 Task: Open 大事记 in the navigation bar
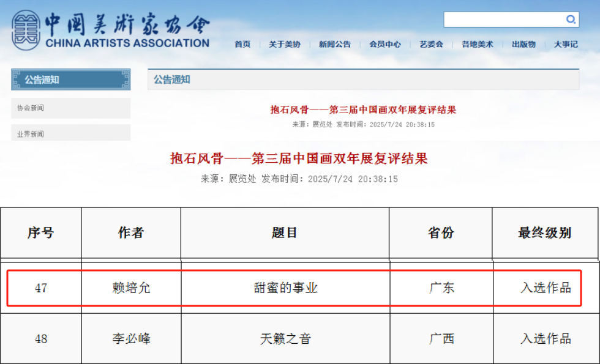[x=566, y=44]
